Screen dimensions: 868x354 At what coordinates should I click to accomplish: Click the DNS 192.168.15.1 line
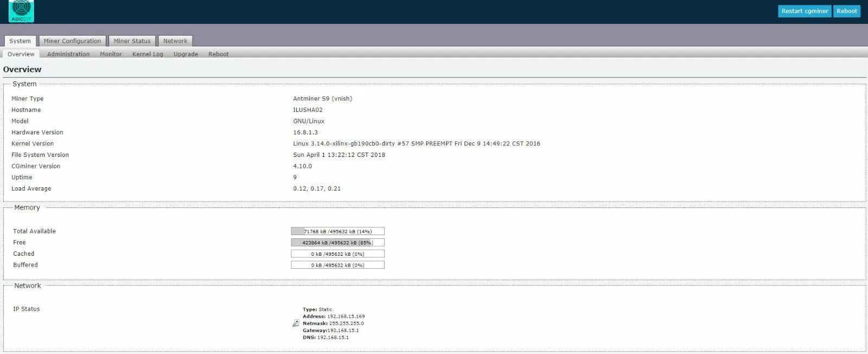(325, 337)
